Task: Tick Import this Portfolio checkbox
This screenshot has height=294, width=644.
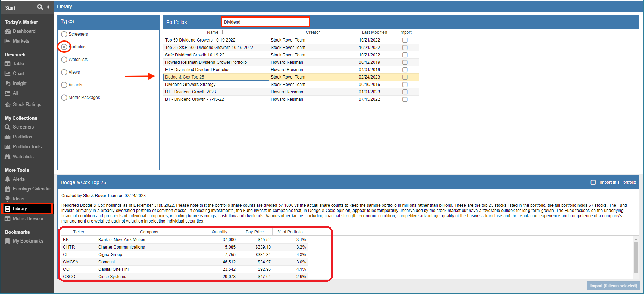Action: 593,182
